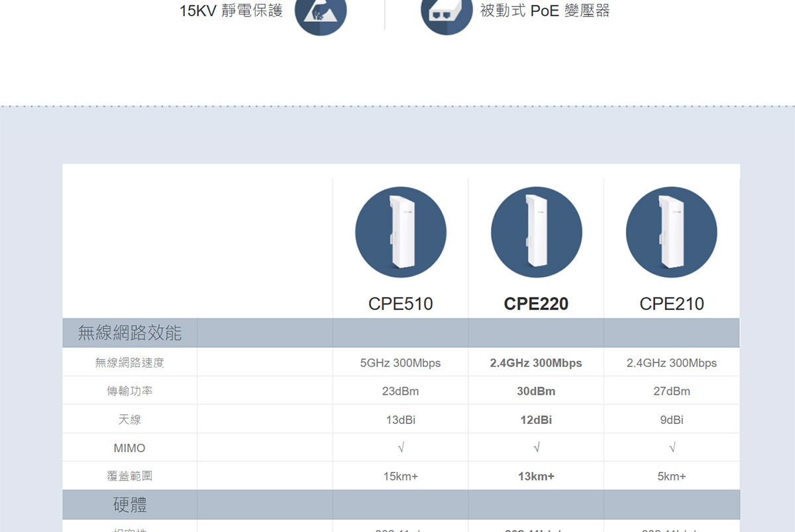Viewport: 795px width, 532px height.
Task: Click the 15km+ coverage value
Action: [401, 477]
